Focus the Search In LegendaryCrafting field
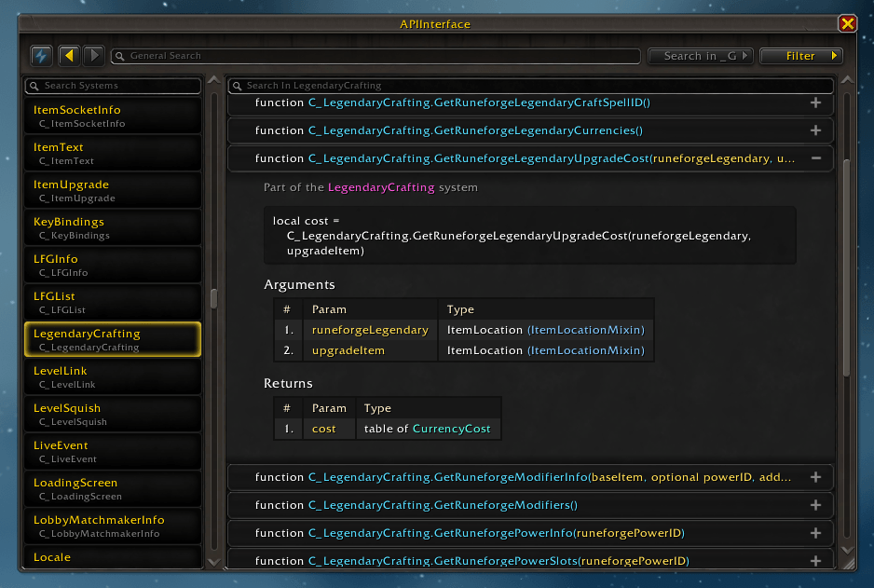Viewport: 874px width, 588px height. 531,86
